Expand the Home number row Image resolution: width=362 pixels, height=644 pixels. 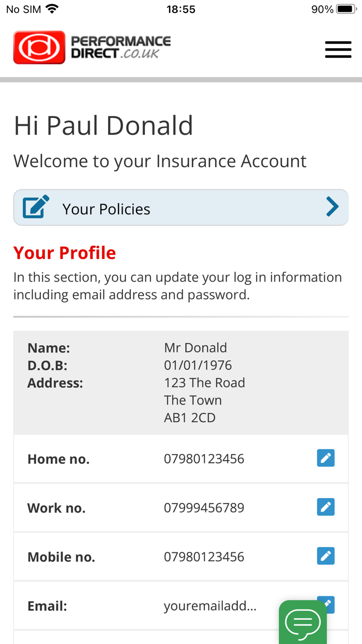[x=181, y=458]
